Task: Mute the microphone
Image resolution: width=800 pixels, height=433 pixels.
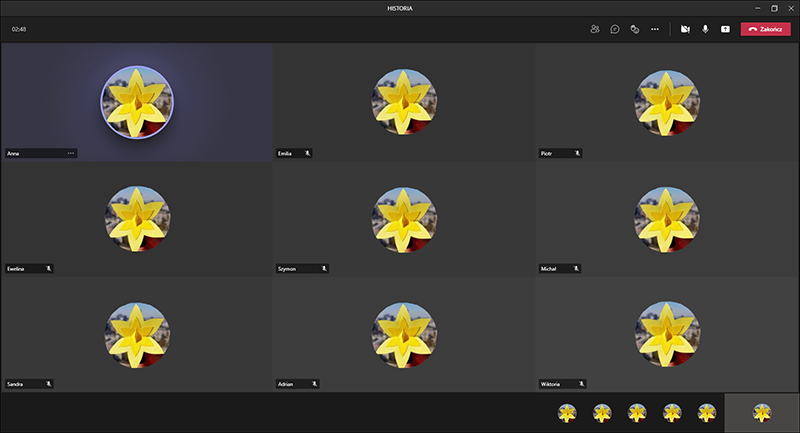Action: pyautogui.click(x=705, y=29)
